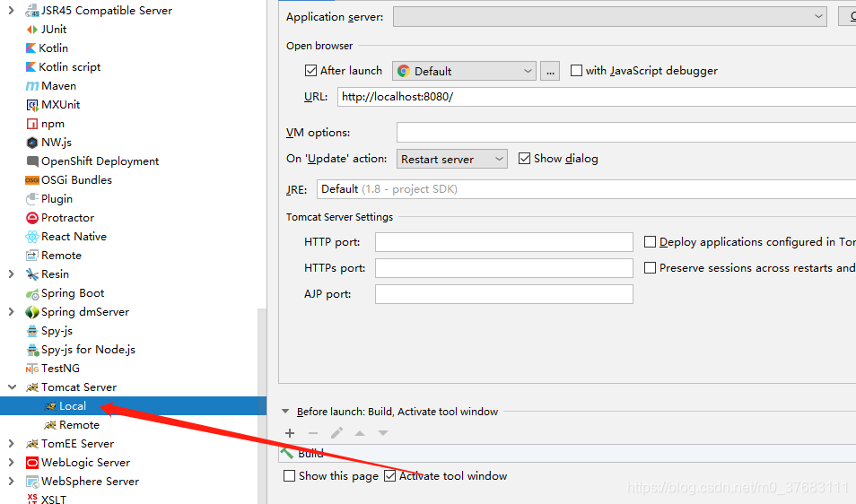The height and width of the screenshot is (504, 856).
Task: Click the Remote configuration icon
Action: (x=32, y=256)
